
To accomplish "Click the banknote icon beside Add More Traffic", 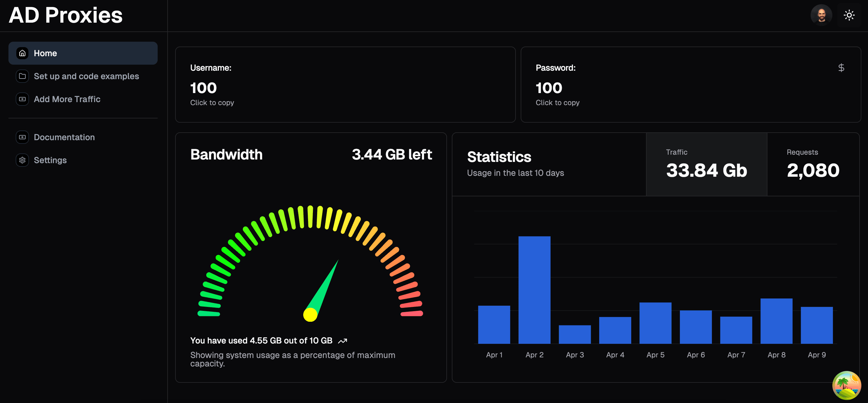I will click(x=22, y=99).
